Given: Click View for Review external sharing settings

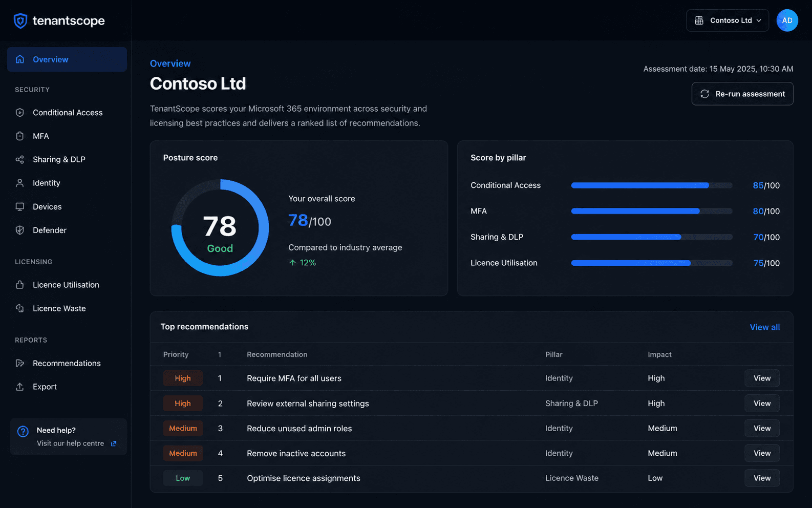Looking at the screenshot, I should tap(762, 404).
